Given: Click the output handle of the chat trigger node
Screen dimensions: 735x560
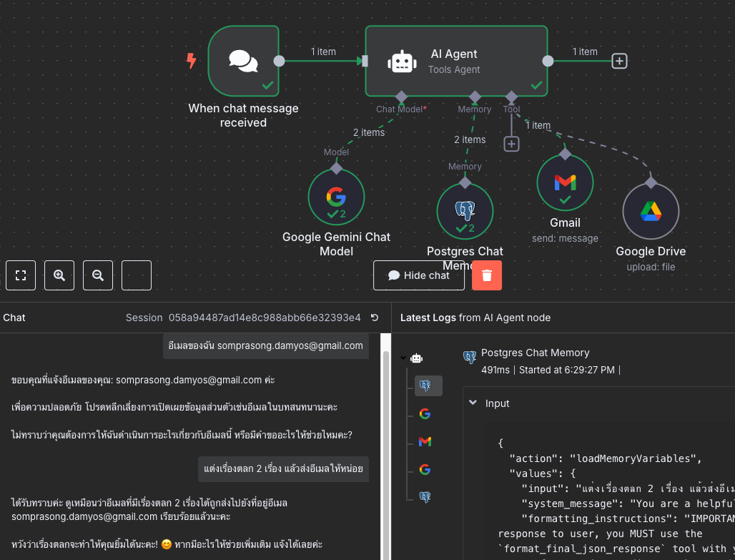Looking at the screenshot, I should tap(279, 61).
